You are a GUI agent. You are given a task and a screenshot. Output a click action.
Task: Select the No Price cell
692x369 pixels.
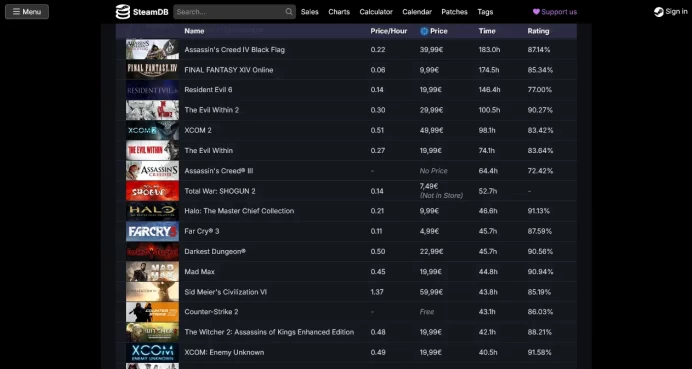pos(433,171)
